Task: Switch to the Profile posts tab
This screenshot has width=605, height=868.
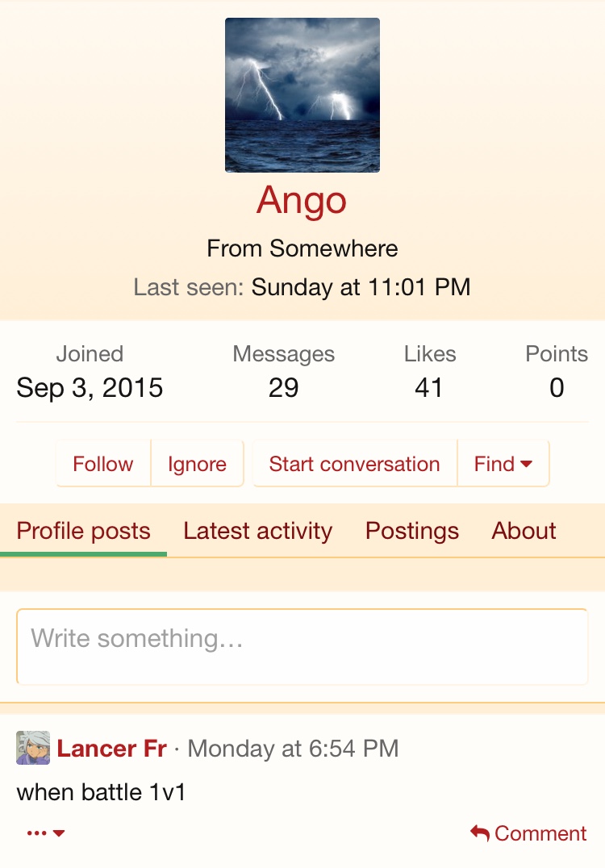Action: tap(84, 531)
